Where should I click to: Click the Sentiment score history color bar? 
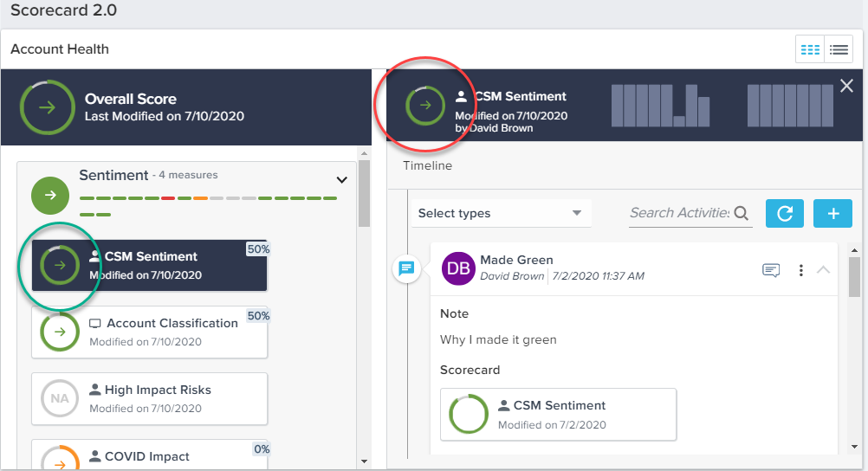pyautogui.click(x=208, y=206)
